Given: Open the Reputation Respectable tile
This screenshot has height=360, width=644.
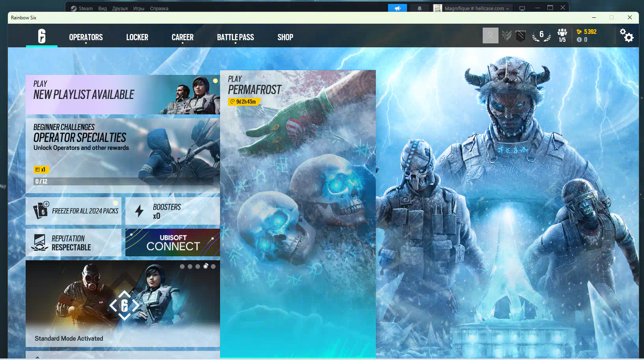Looking at the screenshot, I should pyautogui.click(x=73, y=242).
